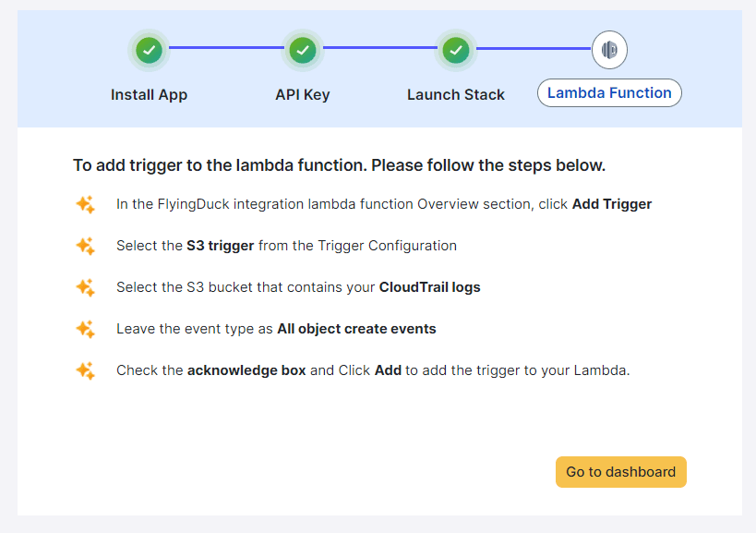Screen dimensions: 756x533
Task: Click the bold CloudTrail logs text
Action: tap(429, 287)
